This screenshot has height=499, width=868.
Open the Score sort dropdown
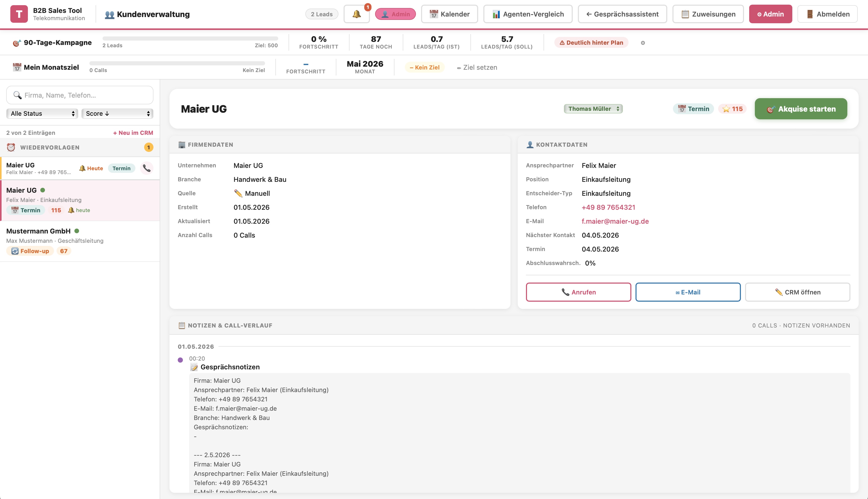click(117, 113)
